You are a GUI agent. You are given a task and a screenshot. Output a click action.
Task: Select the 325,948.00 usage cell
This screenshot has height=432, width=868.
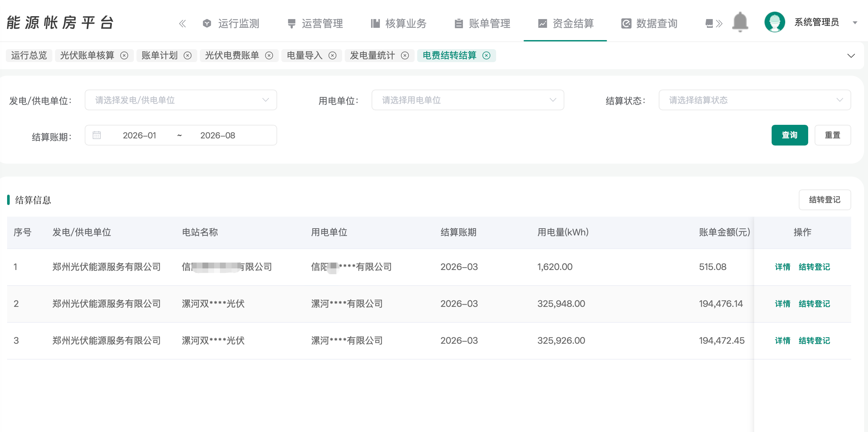[x=561, y=304]
